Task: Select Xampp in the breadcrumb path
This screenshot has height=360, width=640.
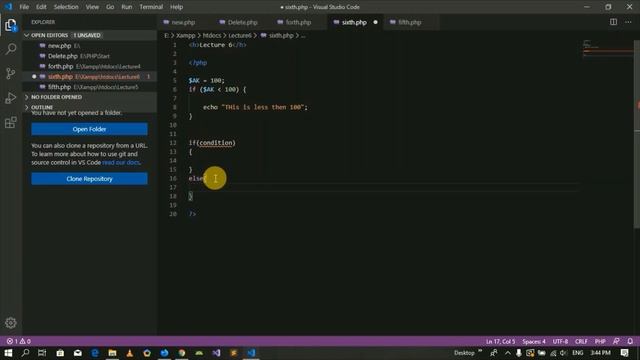Action: pos(186,36)
